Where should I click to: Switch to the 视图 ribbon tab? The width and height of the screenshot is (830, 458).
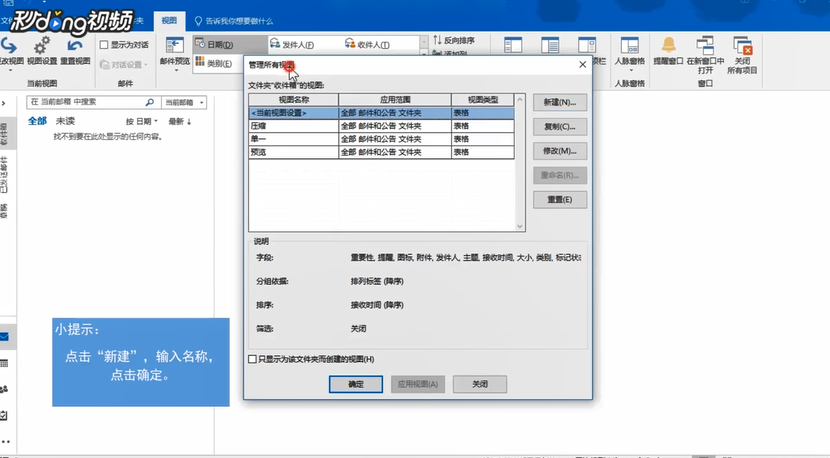click(169, 21)
